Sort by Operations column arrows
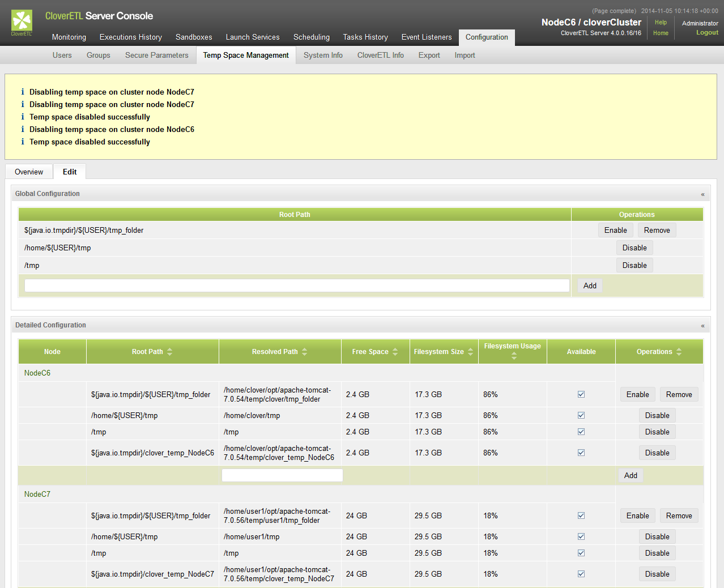 point(679,352)
